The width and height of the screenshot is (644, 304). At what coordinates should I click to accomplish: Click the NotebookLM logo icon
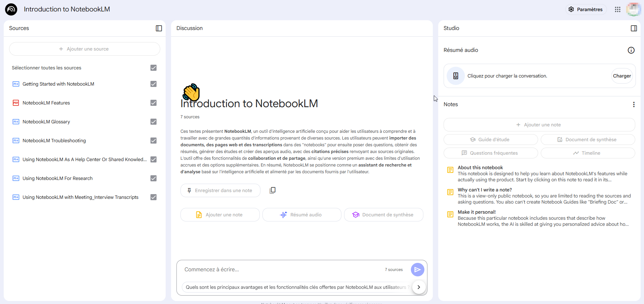tap(11, 9)
